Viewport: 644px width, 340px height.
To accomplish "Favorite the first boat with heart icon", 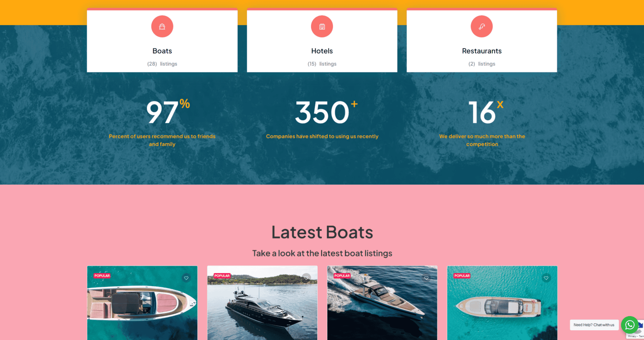I will (186, 278).
